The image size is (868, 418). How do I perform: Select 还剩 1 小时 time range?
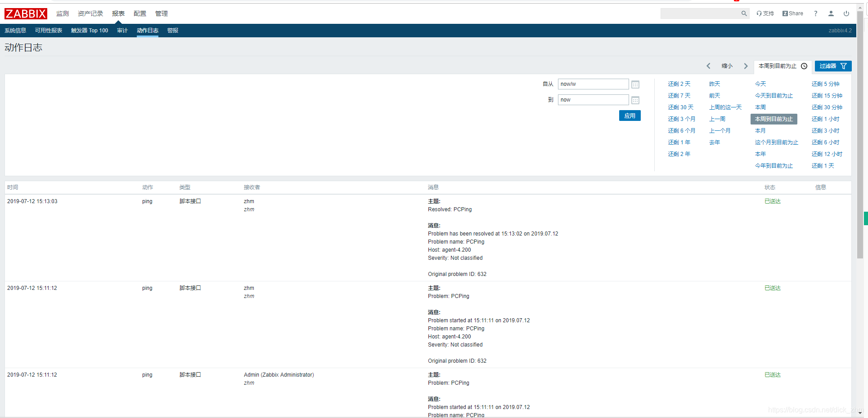(x=826, y=119)
